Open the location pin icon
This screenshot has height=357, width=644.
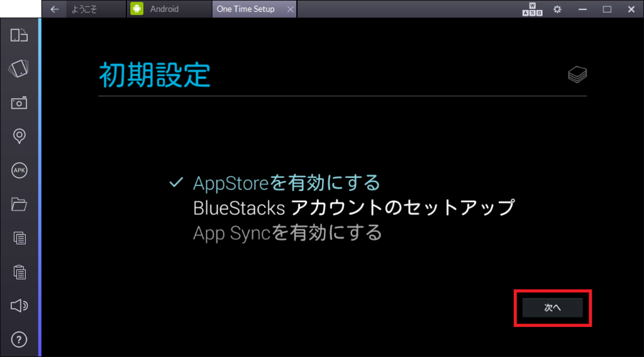tap(19, 136)
